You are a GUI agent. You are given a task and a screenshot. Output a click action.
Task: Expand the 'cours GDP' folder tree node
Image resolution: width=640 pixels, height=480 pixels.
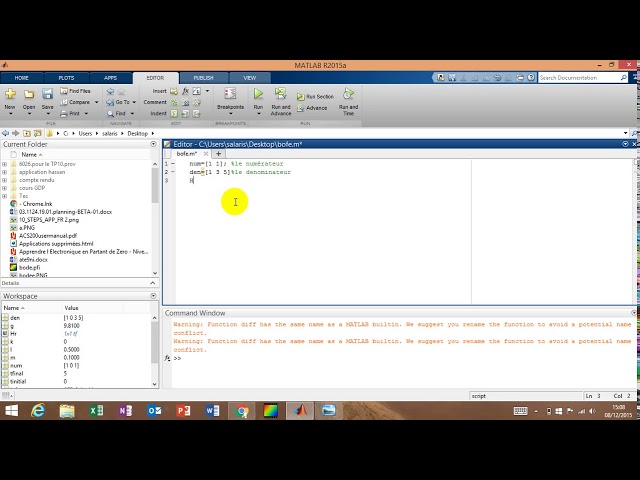tap(4, 188)
